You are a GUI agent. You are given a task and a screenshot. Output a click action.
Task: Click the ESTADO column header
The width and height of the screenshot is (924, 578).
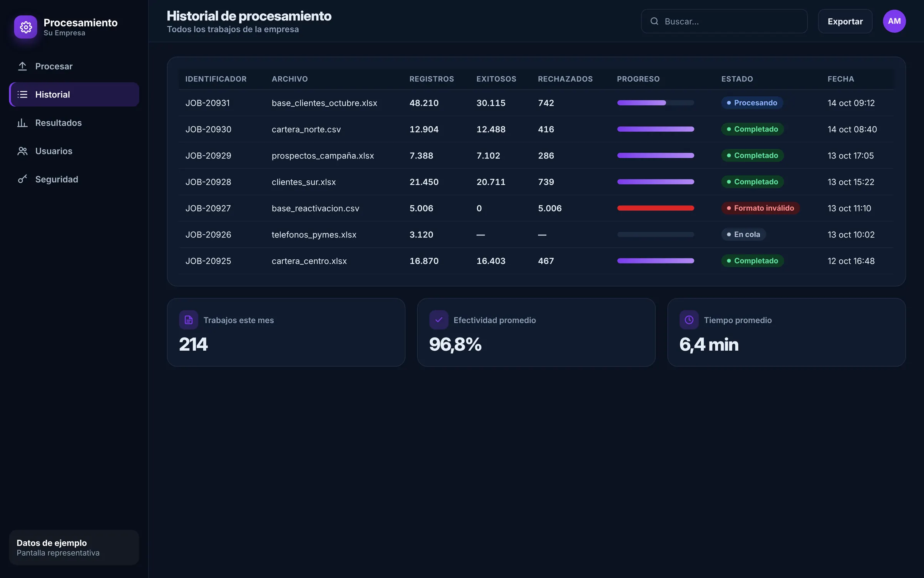coord(737,79)
